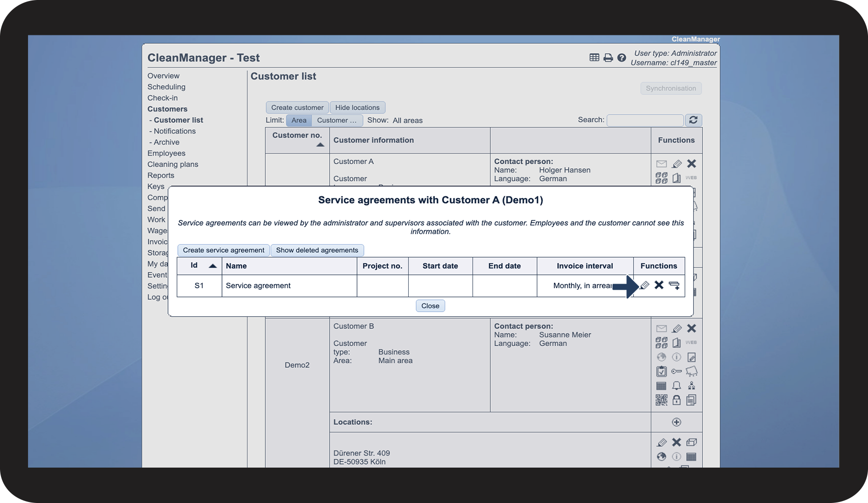Delete service agreement S1 via X icon

pyautogui.click(x=659, y=285)
